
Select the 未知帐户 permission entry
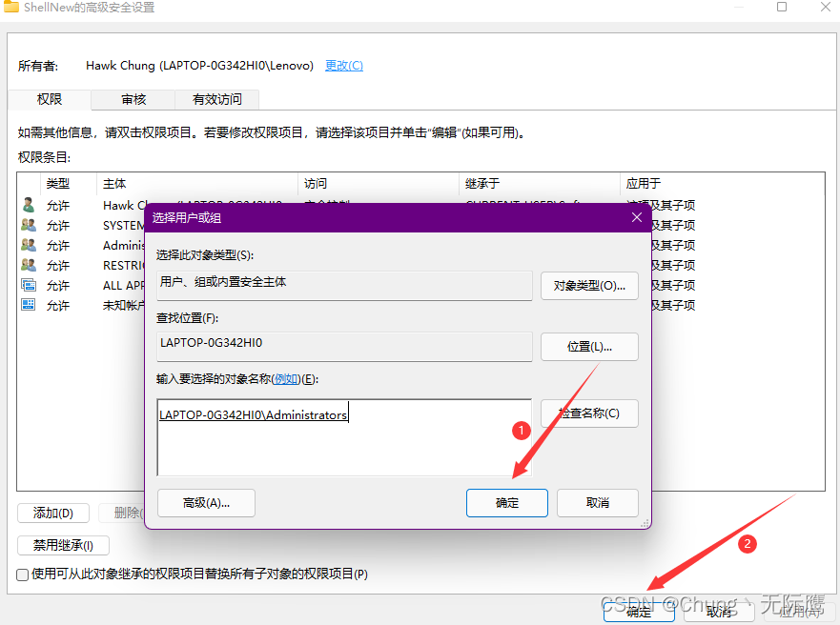(x=124, y=305)
